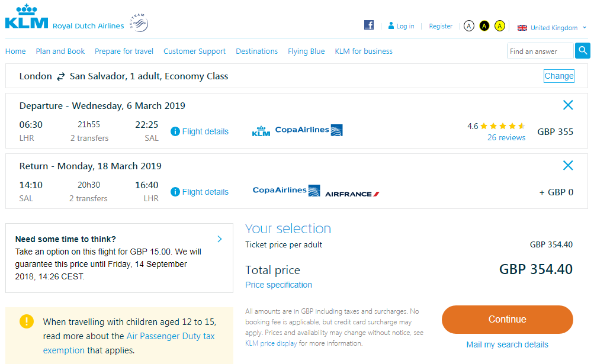The image size is (594, 364).
Task: Click the SkyTeam alliance logo
Action: [x=139, y=22]
